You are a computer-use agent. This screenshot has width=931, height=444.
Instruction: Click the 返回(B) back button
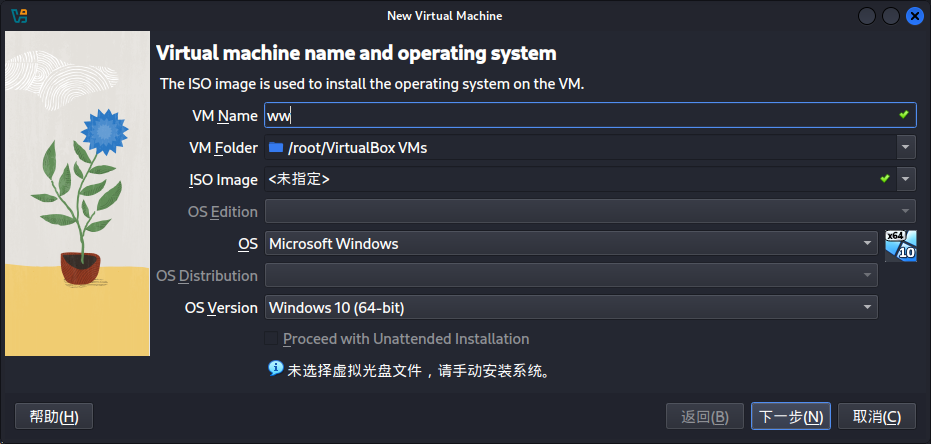705,417
